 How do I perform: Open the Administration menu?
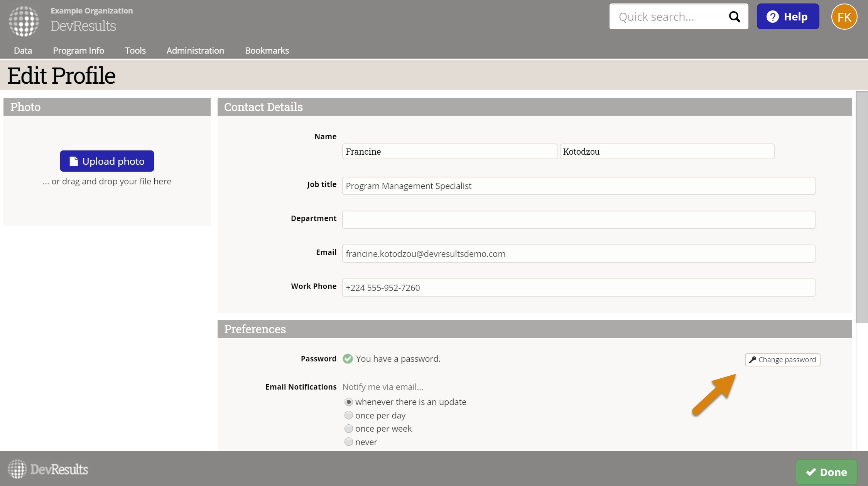pyautogui.click(x=195, y=51)
